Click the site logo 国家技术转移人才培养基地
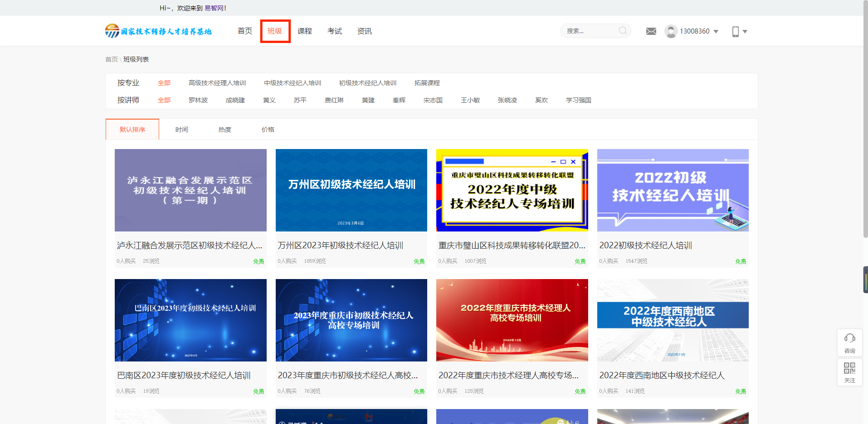This screenshot has height=424, width=868. (x=158, y=31)
